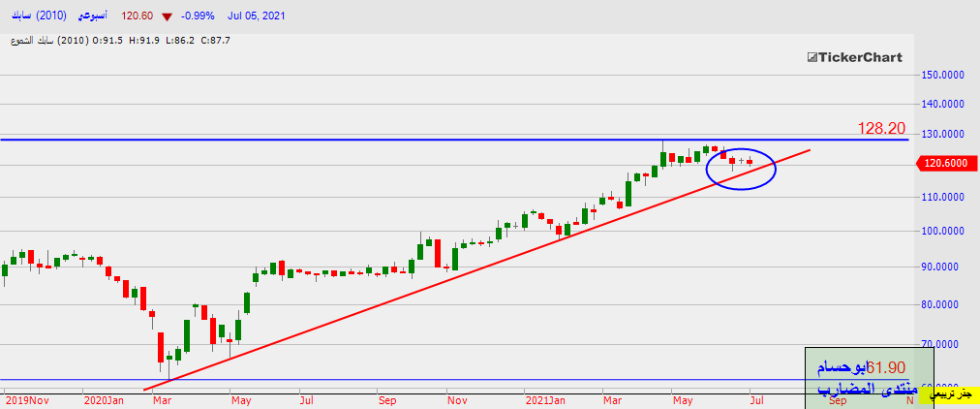Screen dimensions: 980x409
Task: Click the -0.99% change percentage
Action: tap(199, 16)
